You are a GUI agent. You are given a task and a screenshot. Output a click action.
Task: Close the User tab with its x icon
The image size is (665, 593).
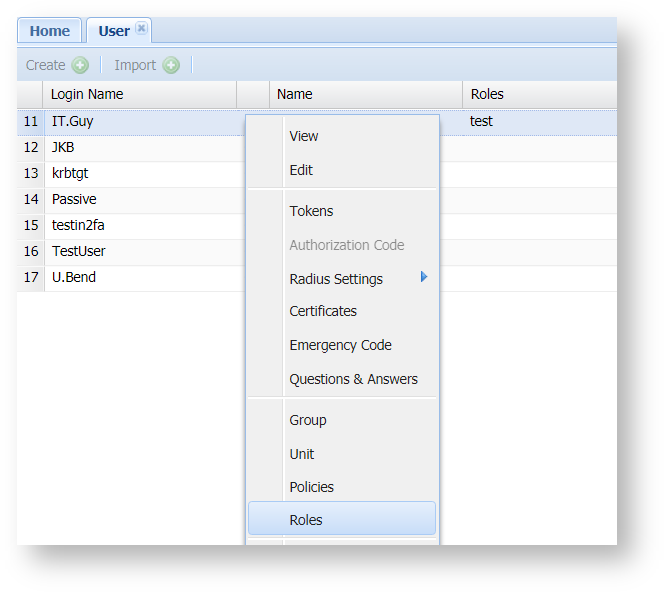[x=141, y=29]
